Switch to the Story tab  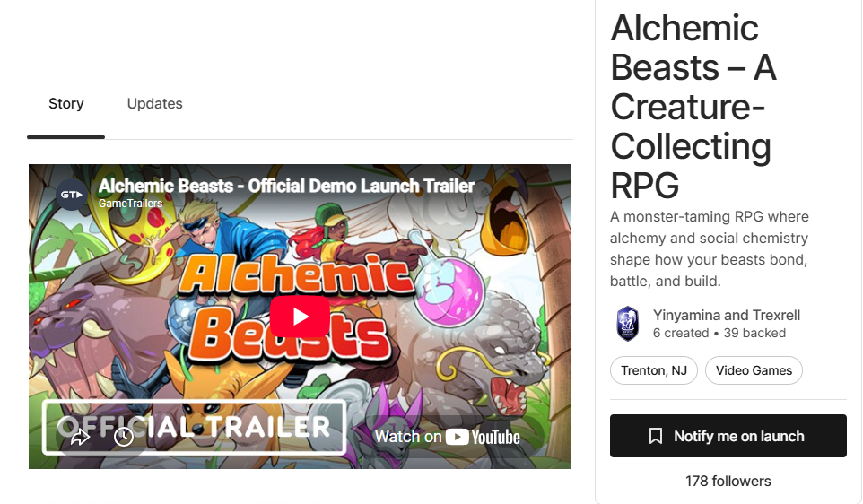pyautogui.click(x=66, y=103)
